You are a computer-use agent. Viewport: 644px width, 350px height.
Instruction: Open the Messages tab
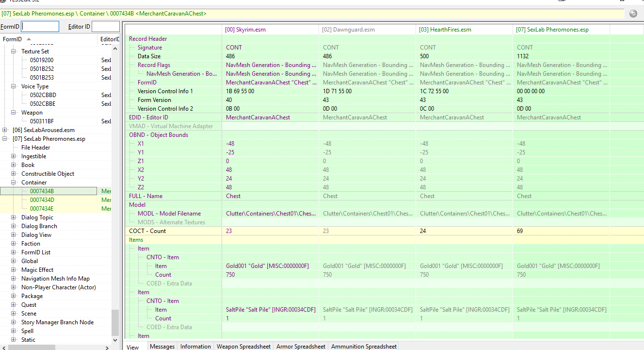(x=162, y=347)
